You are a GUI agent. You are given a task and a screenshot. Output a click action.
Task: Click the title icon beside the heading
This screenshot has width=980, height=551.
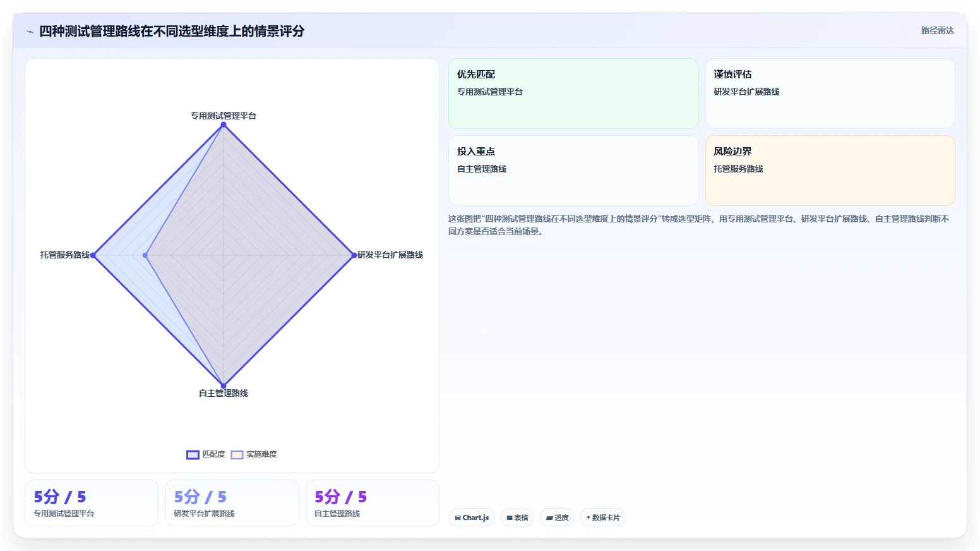point(30,32)
